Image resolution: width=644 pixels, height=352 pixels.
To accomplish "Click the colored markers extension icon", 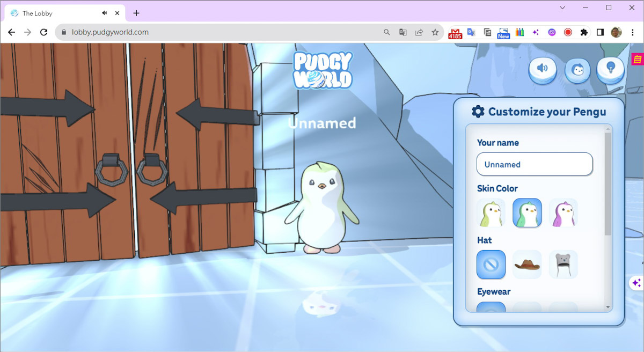I will [519, 32].
